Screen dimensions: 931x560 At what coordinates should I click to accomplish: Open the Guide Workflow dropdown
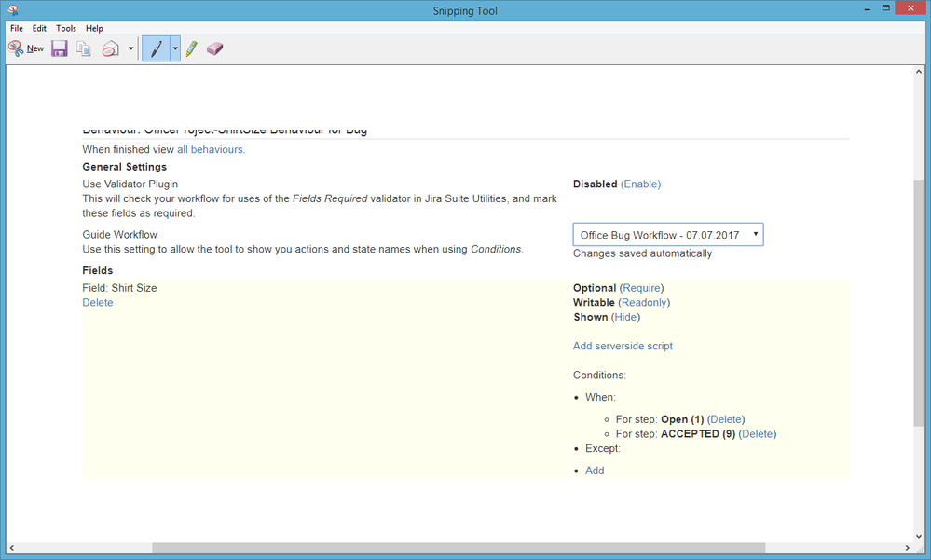point(668,235)
